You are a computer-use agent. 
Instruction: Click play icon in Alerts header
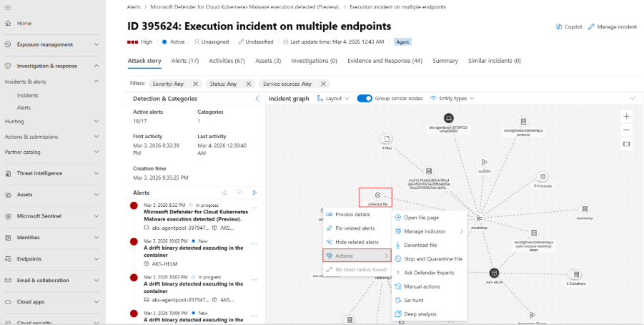pyautogui.click(x=254, y=193)
